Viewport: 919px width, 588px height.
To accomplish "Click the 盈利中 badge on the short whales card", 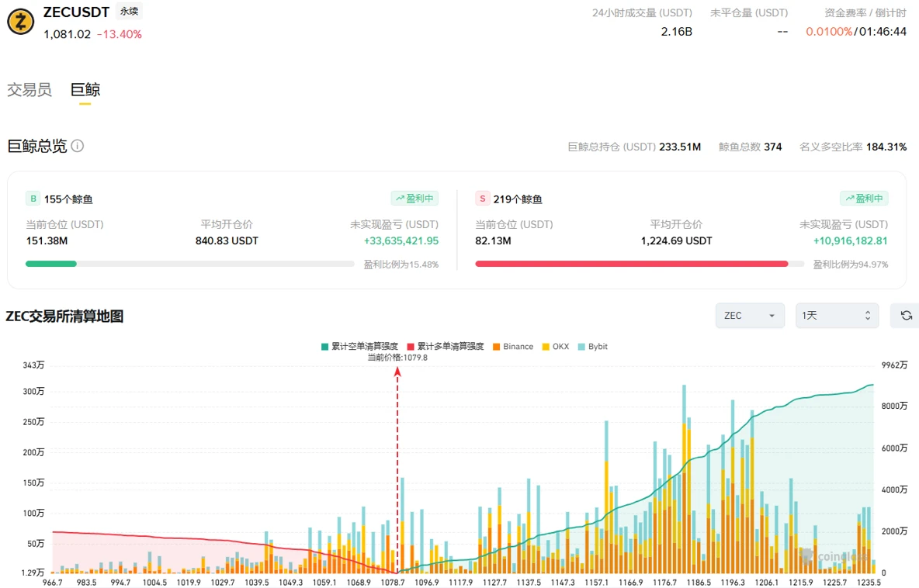I will (864, 199).
